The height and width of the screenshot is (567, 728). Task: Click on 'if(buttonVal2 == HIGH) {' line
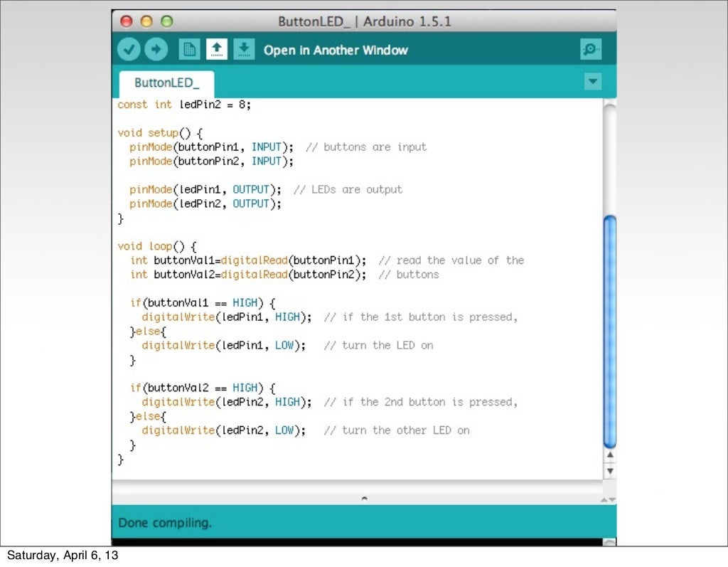click(x=203, y=388)
